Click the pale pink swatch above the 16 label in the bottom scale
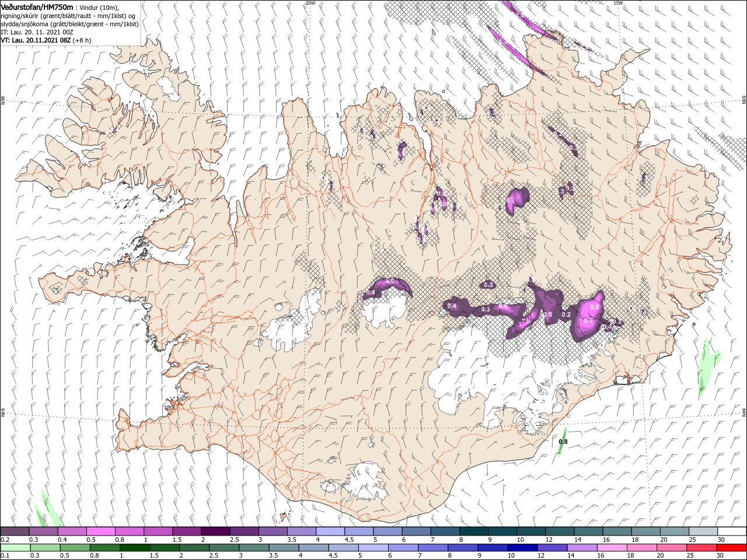 [x=613, y=548]
